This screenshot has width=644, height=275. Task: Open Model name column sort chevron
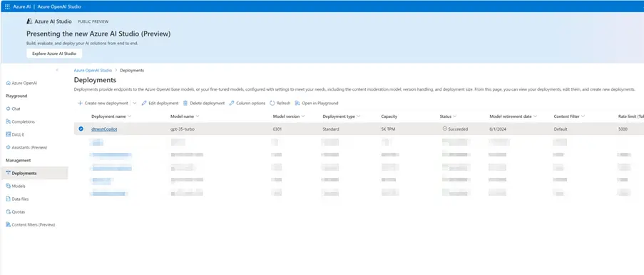coord(197,116)
